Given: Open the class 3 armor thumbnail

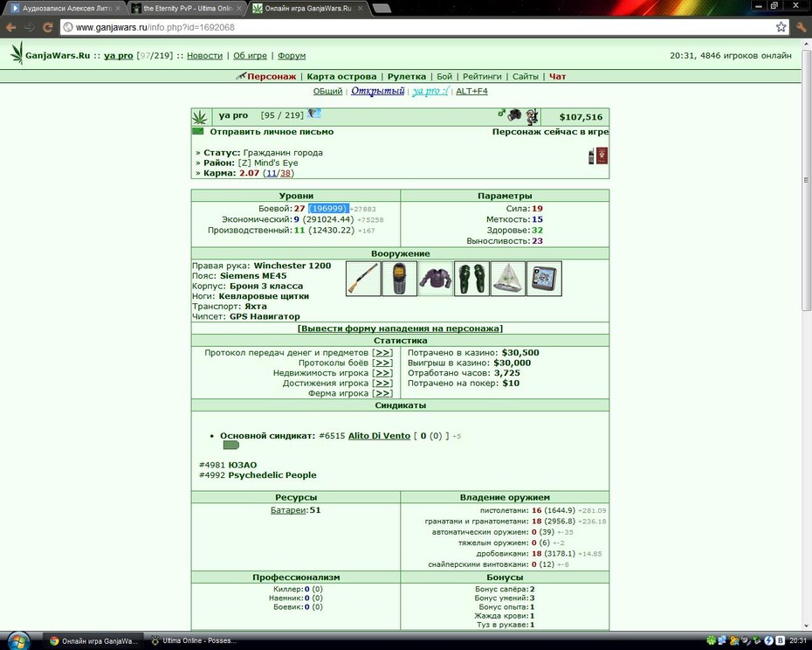Looking at the screenshot, I should pyautogui.click(x=436, y=279).
